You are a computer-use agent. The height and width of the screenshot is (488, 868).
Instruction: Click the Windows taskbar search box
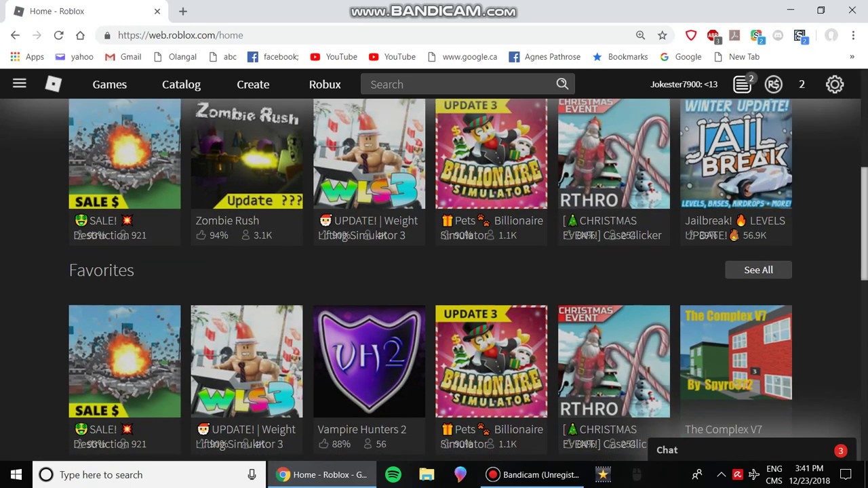point(149,474)
